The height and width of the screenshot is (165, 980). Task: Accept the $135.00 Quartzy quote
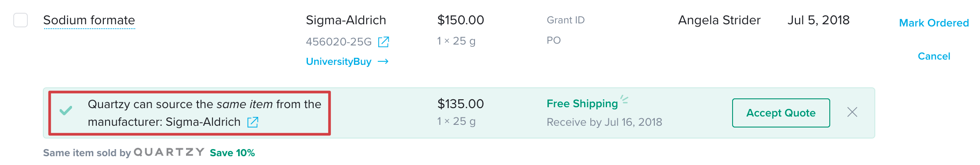pos(781,113)
